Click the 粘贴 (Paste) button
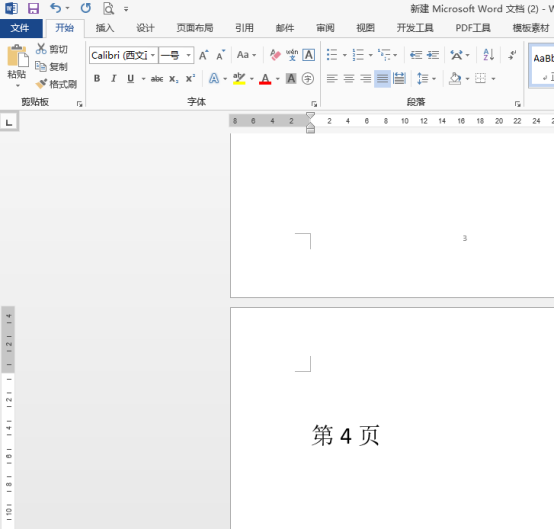 click(17, 61)
